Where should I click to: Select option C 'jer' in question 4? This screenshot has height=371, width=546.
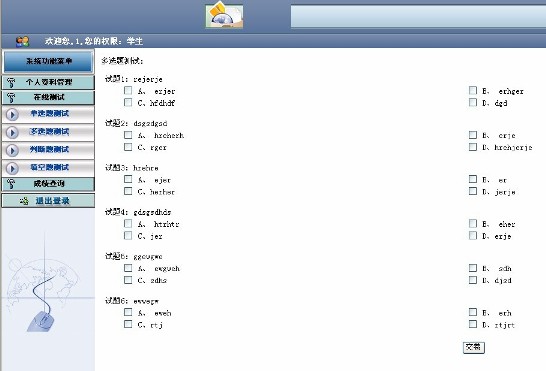(128, 235)
